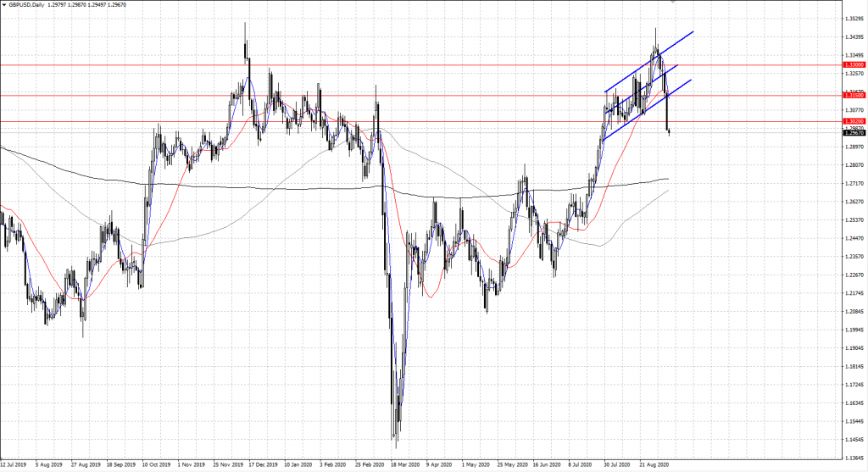The width and height of the screenshot is (868, 472).
Task: Select the red 1.31500 price label
Action: click(854, 96)
